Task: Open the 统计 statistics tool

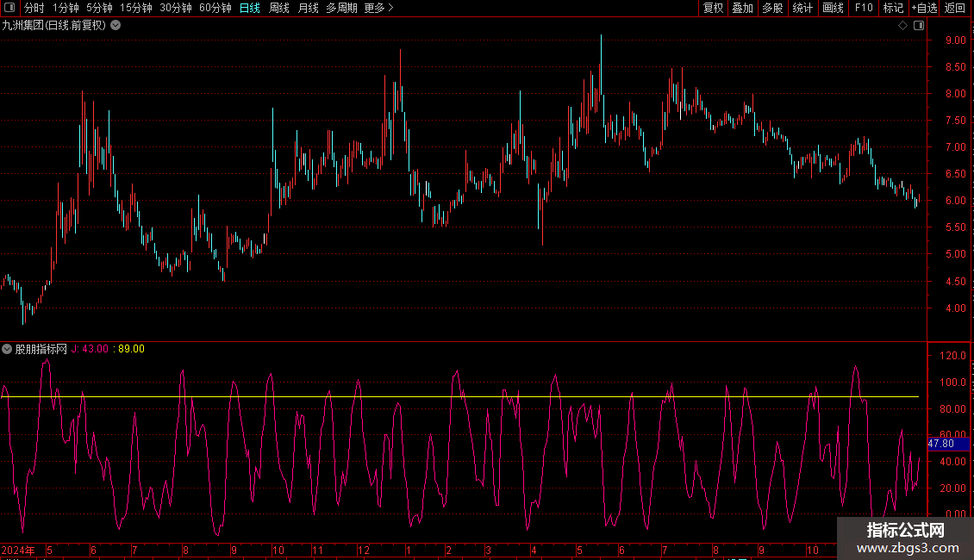Action: [x=802, y=8]
